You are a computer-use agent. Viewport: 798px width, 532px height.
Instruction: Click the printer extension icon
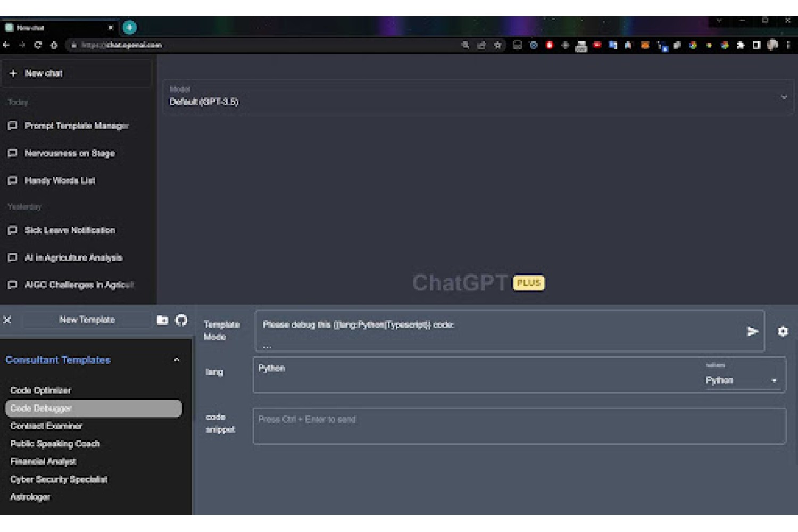(x=581, y=46)
